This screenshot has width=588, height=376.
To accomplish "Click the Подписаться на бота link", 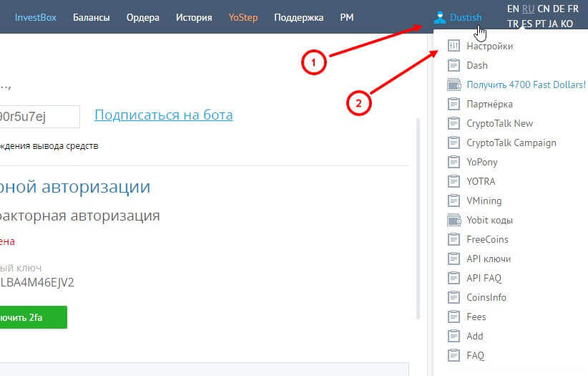I will (163, 115).
